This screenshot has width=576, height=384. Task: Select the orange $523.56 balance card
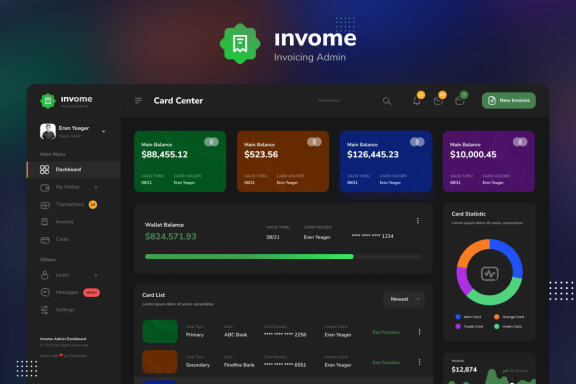click(283, 161)
